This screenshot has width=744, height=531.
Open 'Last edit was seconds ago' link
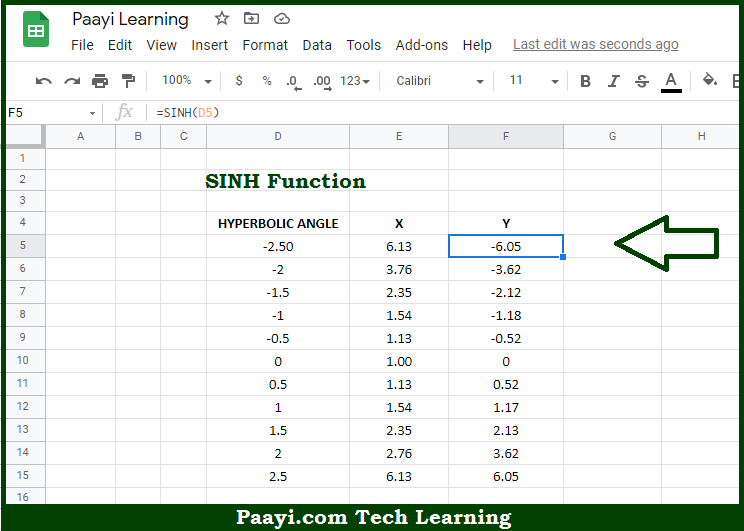click(595, 44)
